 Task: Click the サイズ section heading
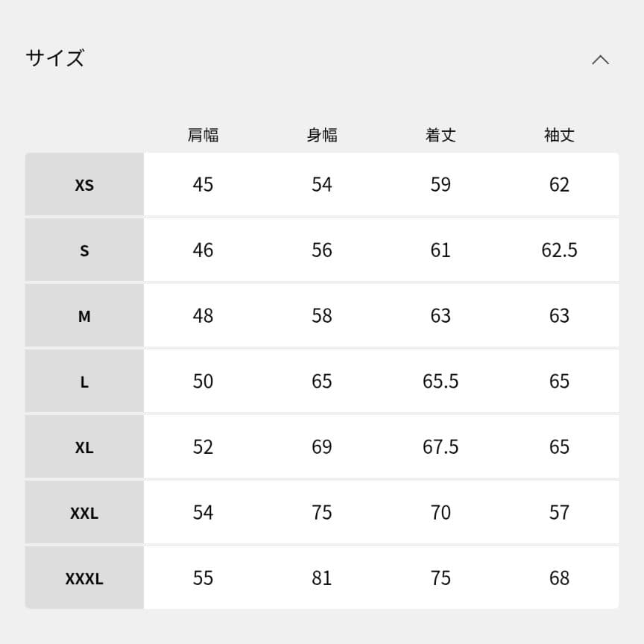click(54, 57)
